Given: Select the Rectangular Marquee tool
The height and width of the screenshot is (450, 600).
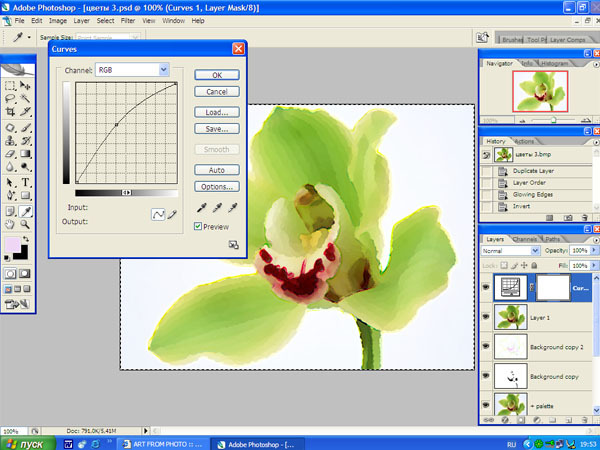Looking at the screenshot, I should tap(10, 85).
